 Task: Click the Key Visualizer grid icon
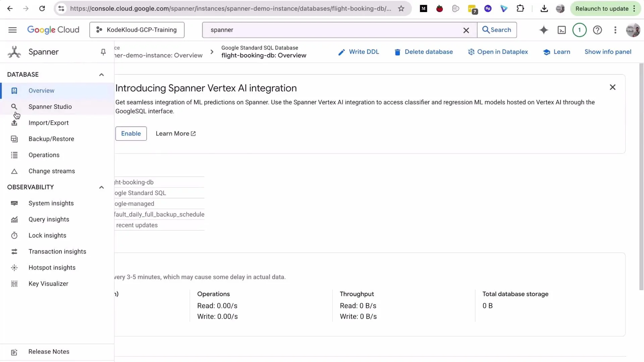[14, 284]
